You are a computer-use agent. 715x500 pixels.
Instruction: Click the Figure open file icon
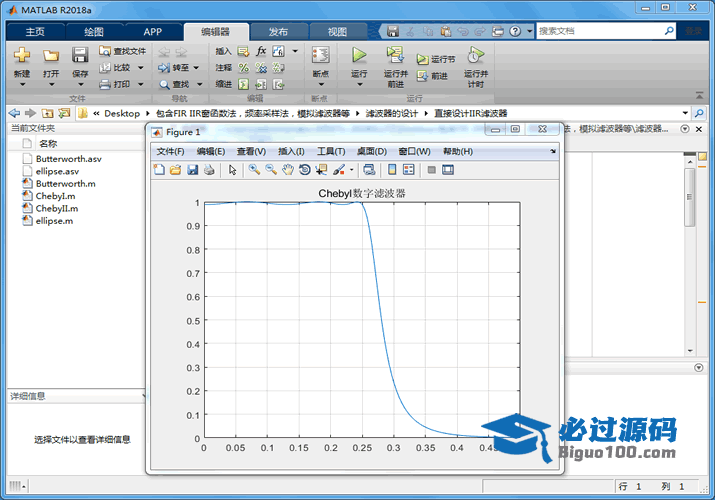coord(176,170)
